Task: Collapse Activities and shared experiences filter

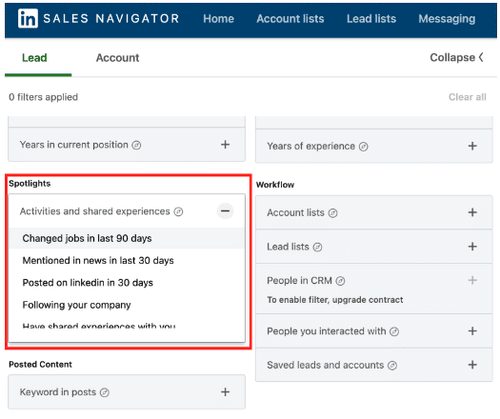Action: point(225,211)
